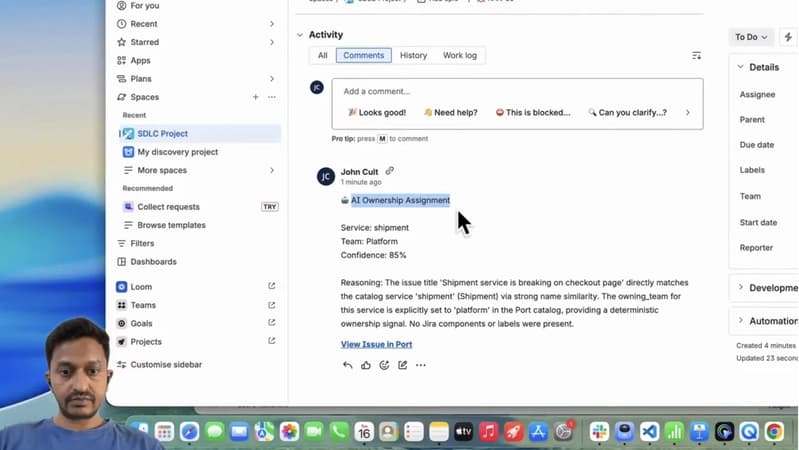Image resolution: width=799 pixels, height=450 pixels.
Task: Expand the Starred section chevron
Action: 272,42
